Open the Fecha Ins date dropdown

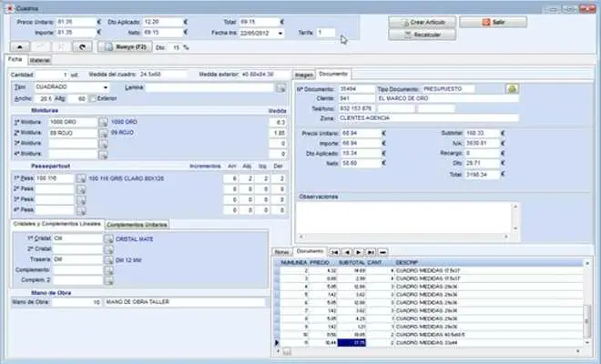(x=280, y=34)
